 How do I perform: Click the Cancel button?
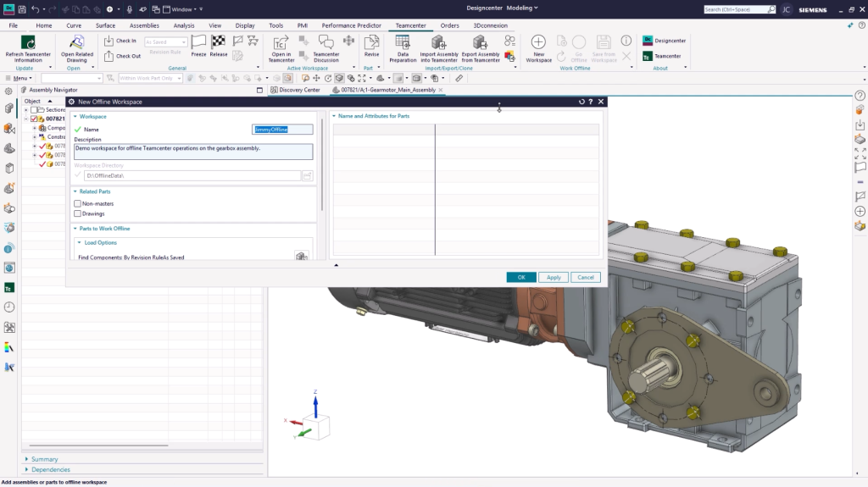click(586, 277)
